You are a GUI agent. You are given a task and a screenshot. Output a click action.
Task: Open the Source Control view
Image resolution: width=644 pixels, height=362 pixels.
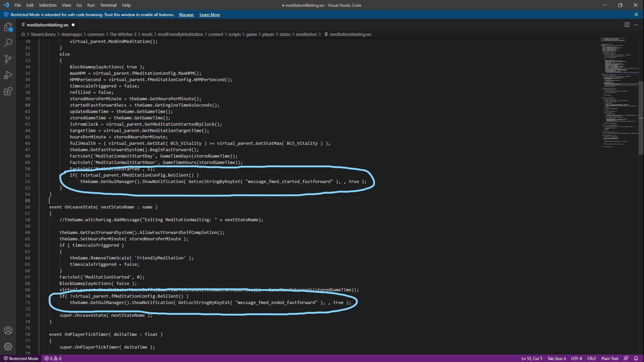[x=8, y=59]
